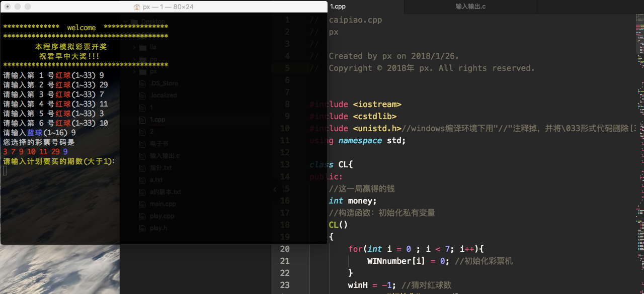This screenshot has width=644, height=294.
Task: Click the 'Created by px on 2018/1/26.' comment
Action: (394, 56)
